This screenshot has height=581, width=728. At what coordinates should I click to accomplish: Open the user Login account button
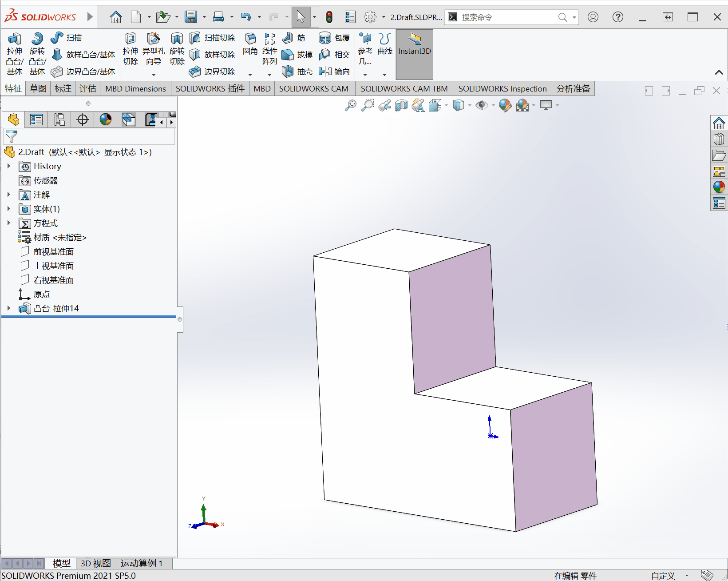[x=593, y=17]
